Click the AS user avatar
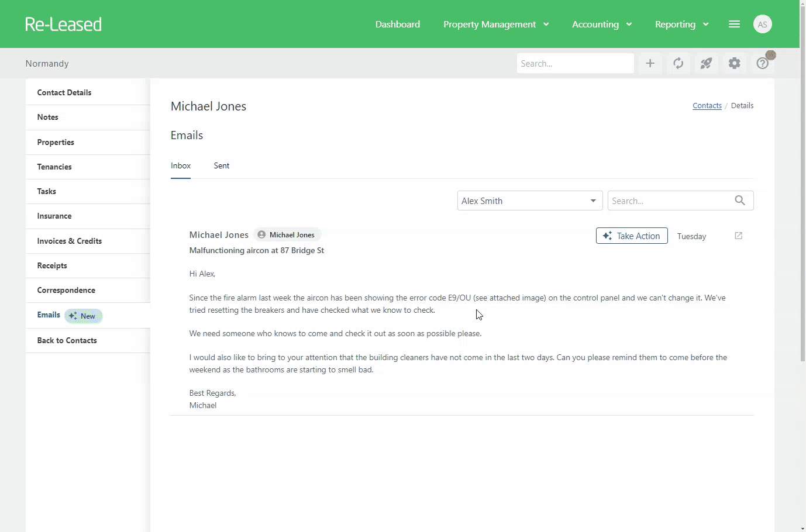This screenshot has width=806, height=532. coord(762,24)
